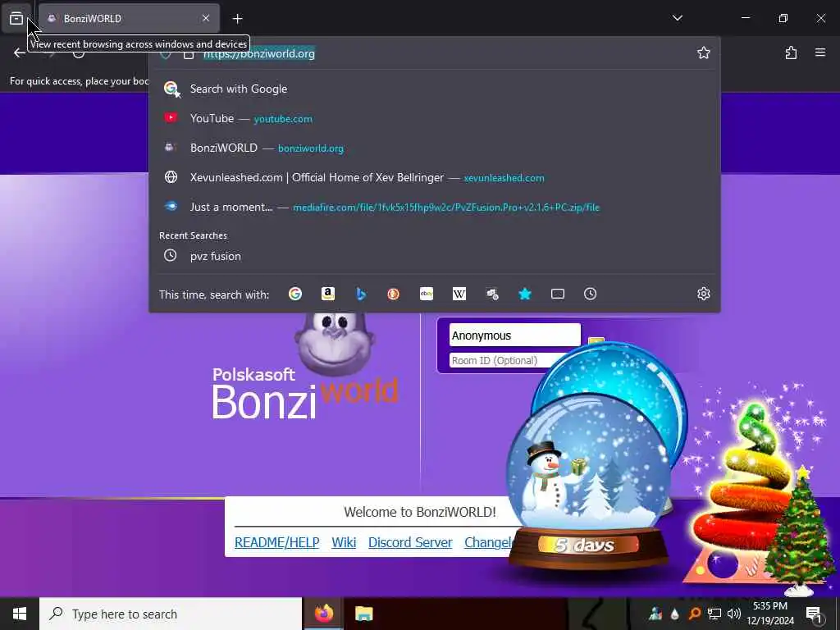Open File Explorer from the taskbar
840x630 pixels.
(363, 614)
